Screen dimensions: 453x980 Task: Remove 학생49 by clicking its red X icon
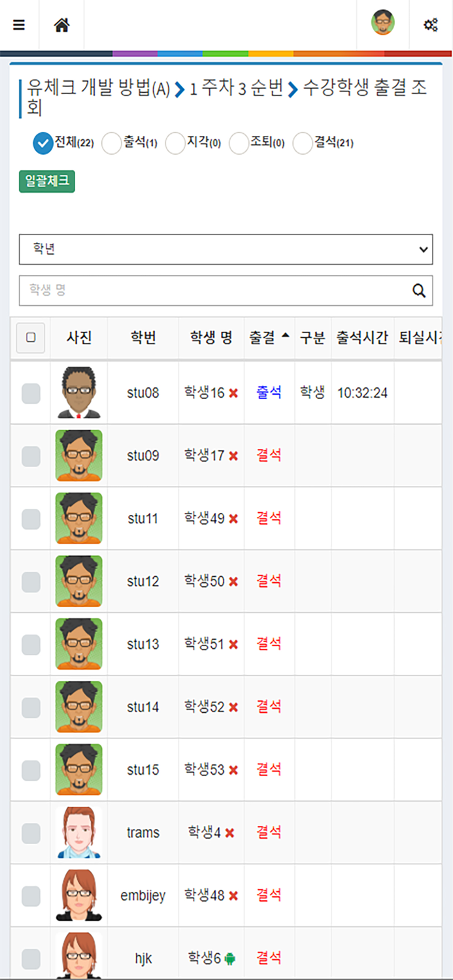[x=232, y=518]
